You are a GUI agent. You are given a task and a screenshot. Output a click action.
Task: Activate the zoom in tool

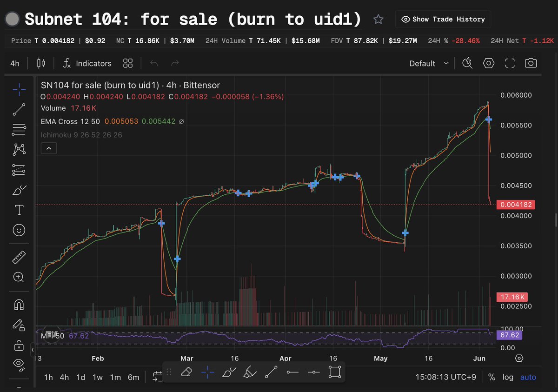(x=19, y=277)
